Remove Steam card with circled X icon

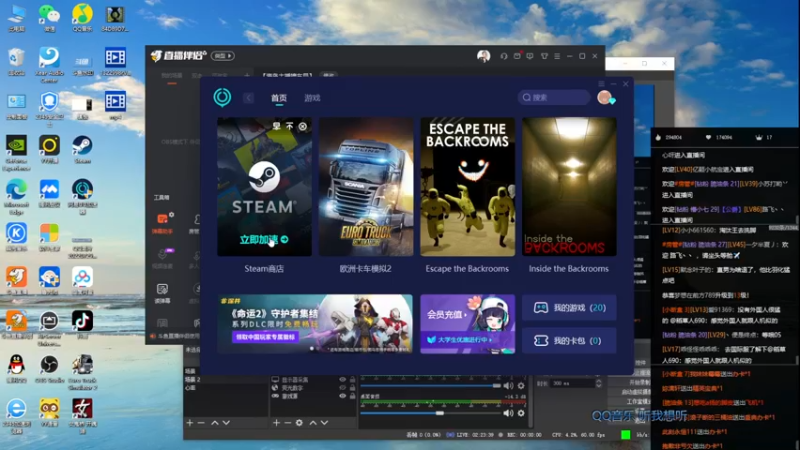(303, 126)
